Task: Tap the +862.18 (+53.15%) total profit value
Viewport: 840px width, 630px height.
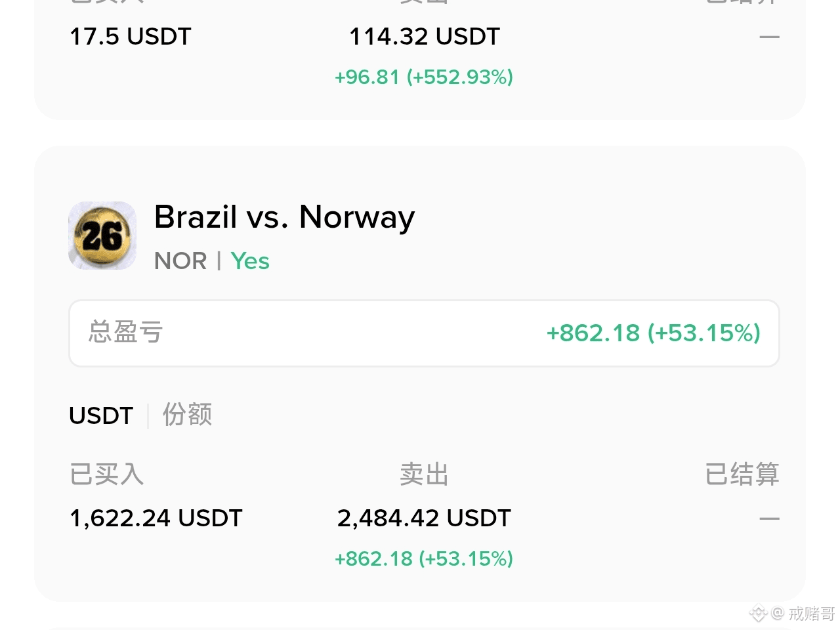Action: click(654, 333)
